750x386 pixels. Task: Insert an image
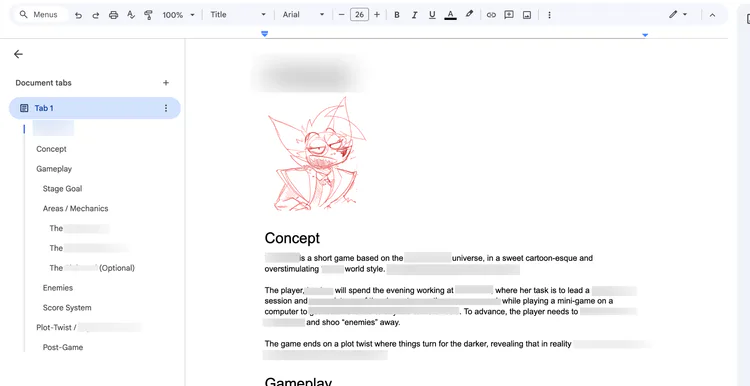click(527, 15)
